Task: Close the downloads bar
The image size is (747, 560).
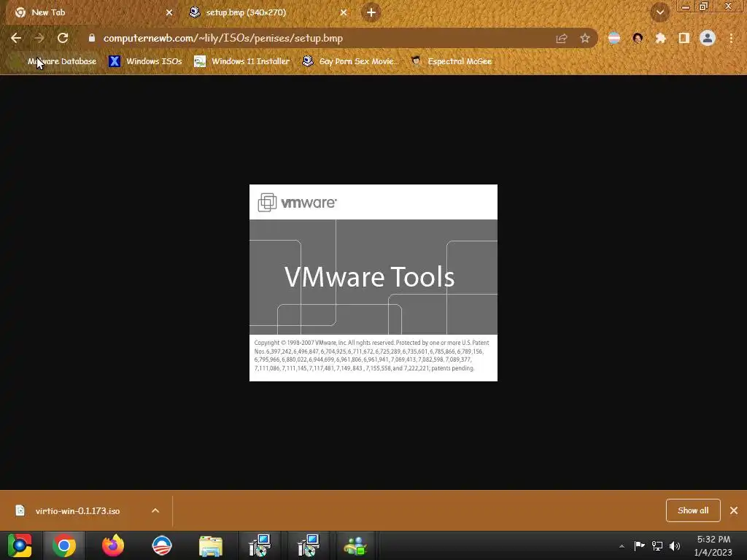Action: [x=734, y=510]
